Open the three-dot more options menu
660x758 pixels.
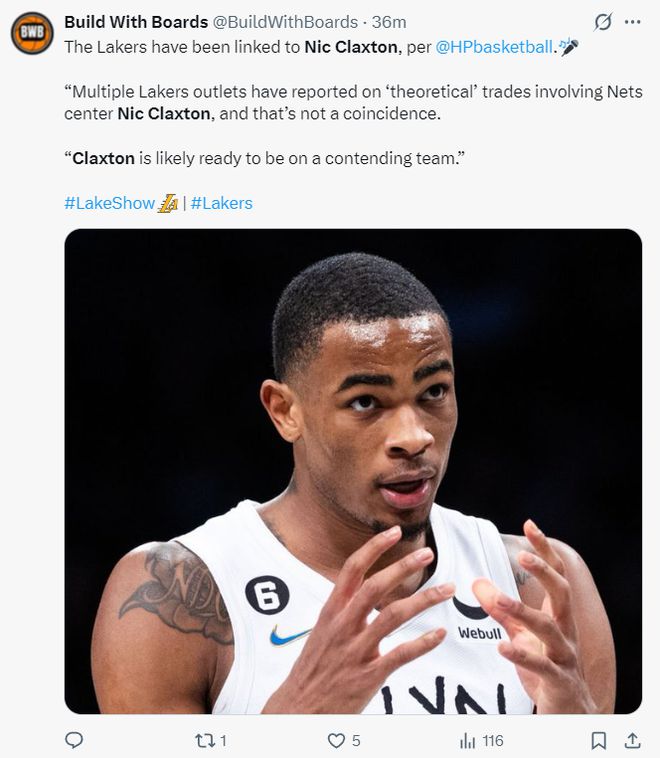[x=632, y=21]
